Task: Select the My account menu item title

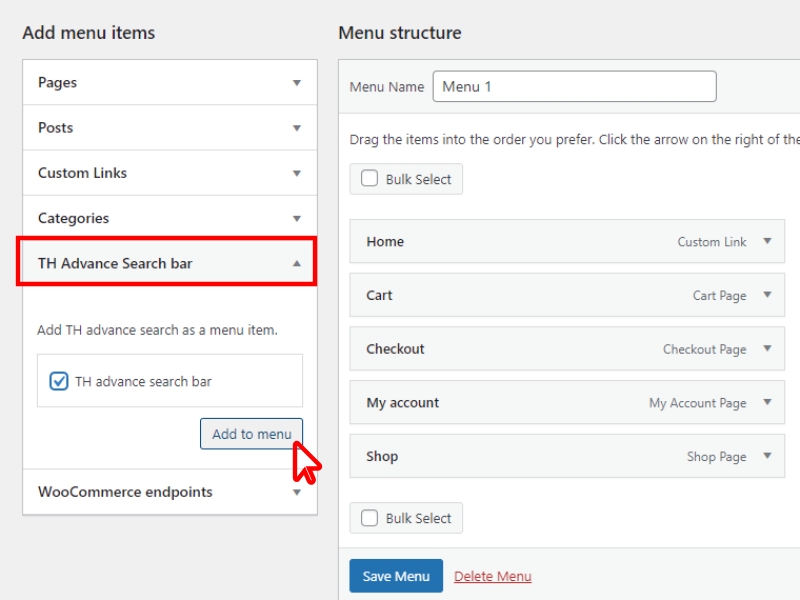Action: pos(403,403)
